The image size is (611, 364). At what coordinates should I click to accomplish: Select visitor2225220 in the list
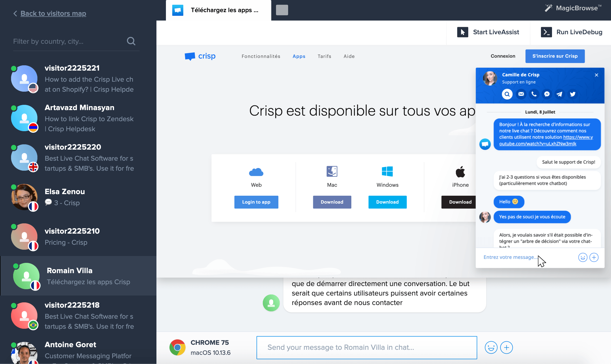78,158
